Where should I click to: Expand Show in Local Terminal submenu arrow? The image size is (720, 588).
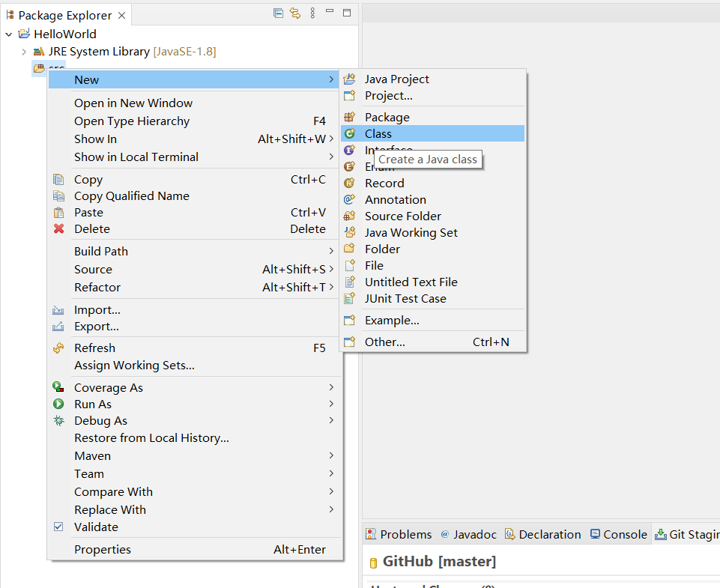pyautogui.click(x=331, y=157)
